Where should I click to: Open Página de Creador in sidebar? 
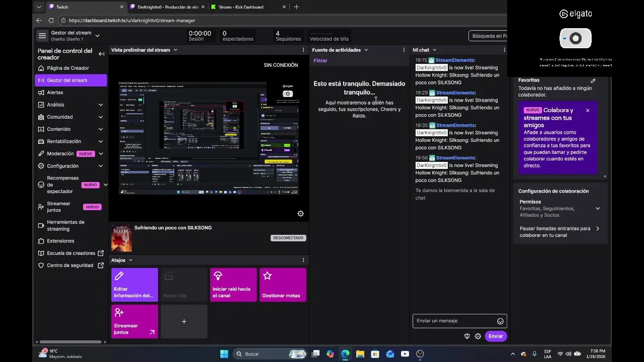coord(68,68)
